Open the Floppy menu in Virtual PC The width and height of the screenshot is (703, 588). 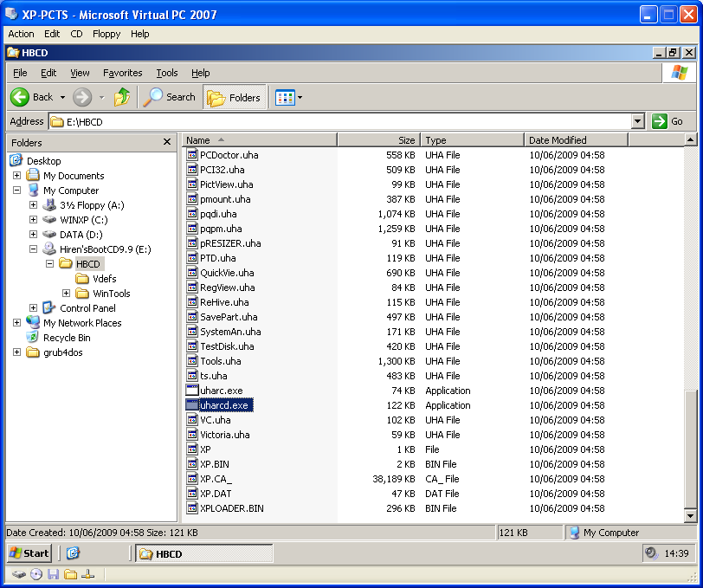106,34
